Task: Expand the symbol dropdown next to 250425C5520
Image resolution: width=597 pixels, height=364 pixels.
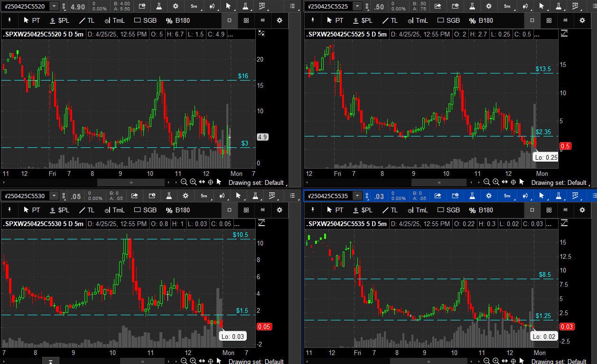Action: tap(54, 6)
